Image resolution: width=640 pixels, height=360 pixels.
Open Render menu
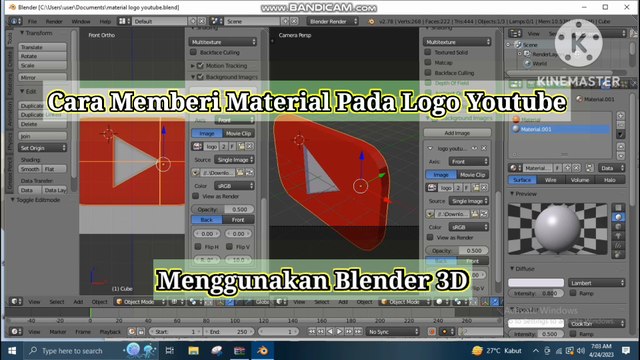pos(54,21)
